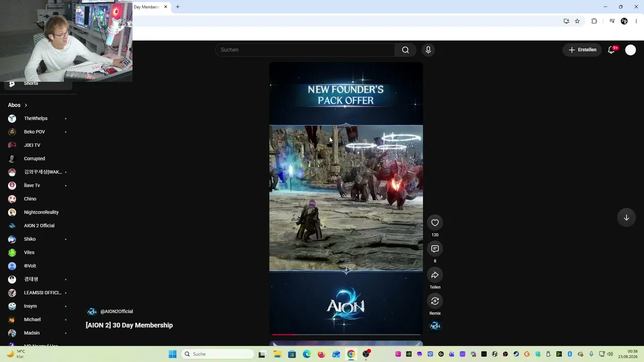This screenshot has width=644, height=362.
Task: Open LEAMSSI OFFICI... channel
Action: (x=38, y=293)
